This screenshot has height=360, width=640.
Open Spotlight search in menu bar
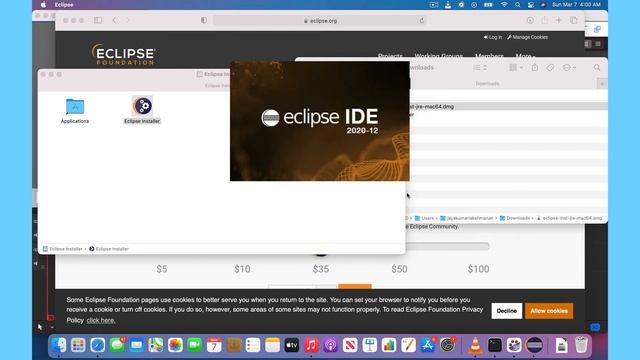click(518, 5)
